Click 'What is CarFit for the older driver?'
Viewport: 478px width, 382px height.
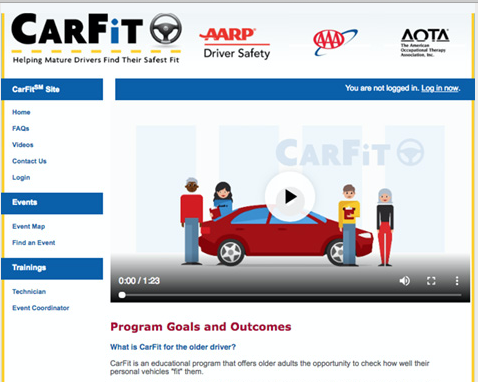point(173,347)
